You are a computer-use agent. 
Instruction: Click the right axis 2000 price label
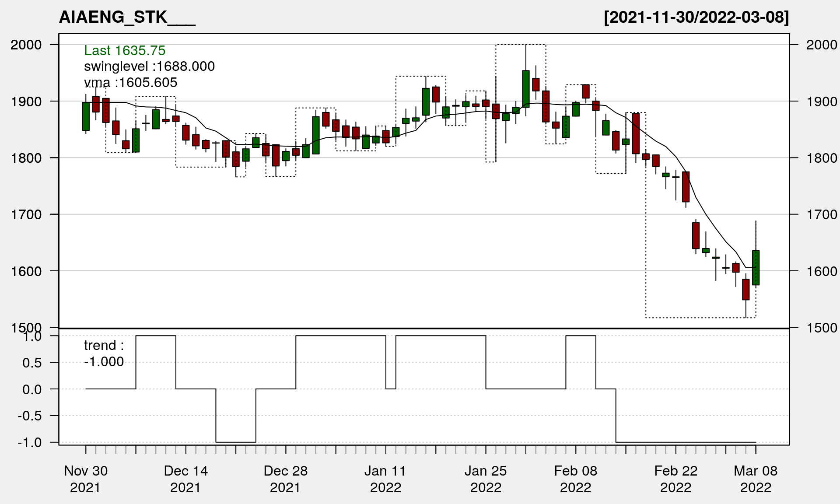pos(821,45)
